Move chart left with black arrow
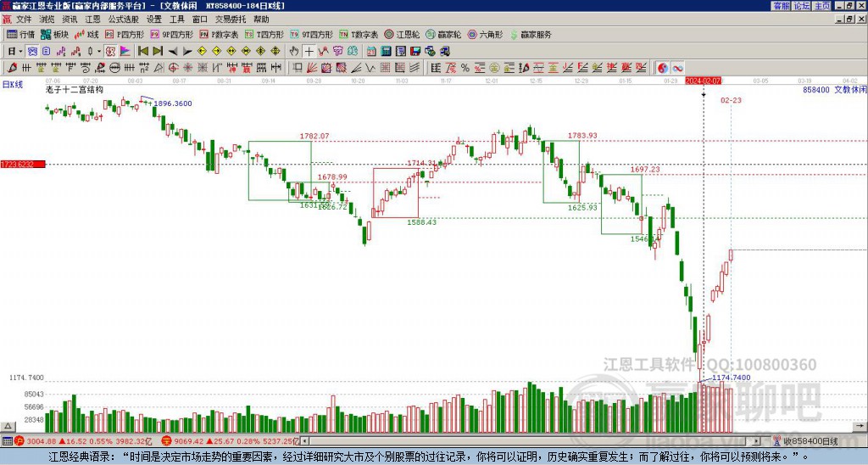Screen dimensions: 868x465 point(173,52)
